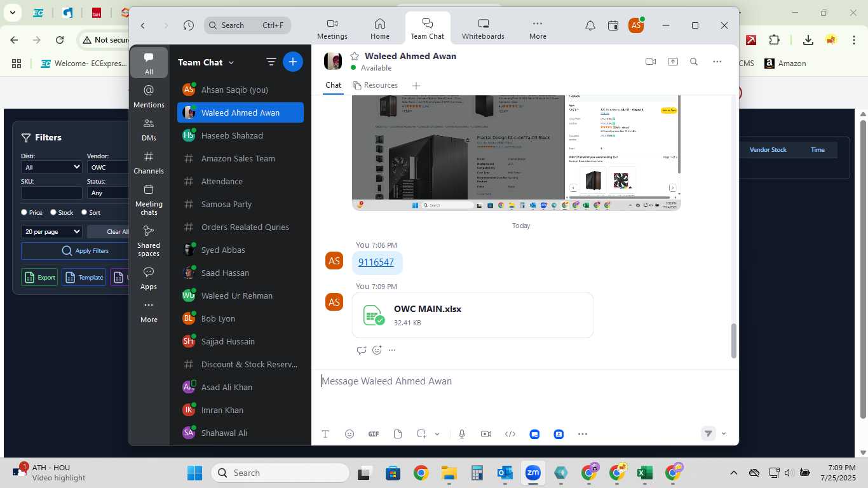Click Apply Filters button
This screenshot has height=488, width=868.
75,250
